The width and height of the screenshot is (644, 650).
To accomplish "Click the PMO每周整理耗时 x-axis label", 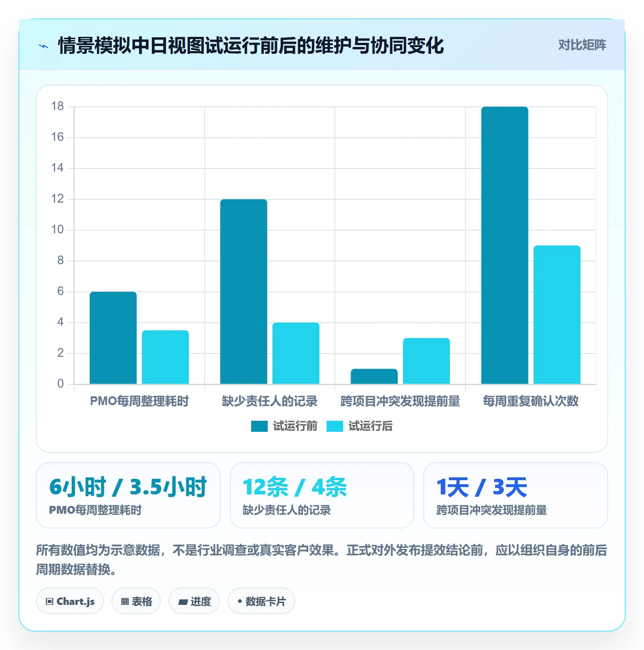I will pos(139,401).
